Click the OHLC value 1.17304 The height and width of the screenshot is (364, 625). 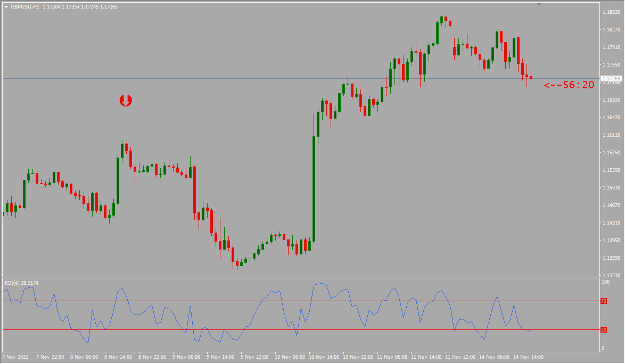click(51, 7)
